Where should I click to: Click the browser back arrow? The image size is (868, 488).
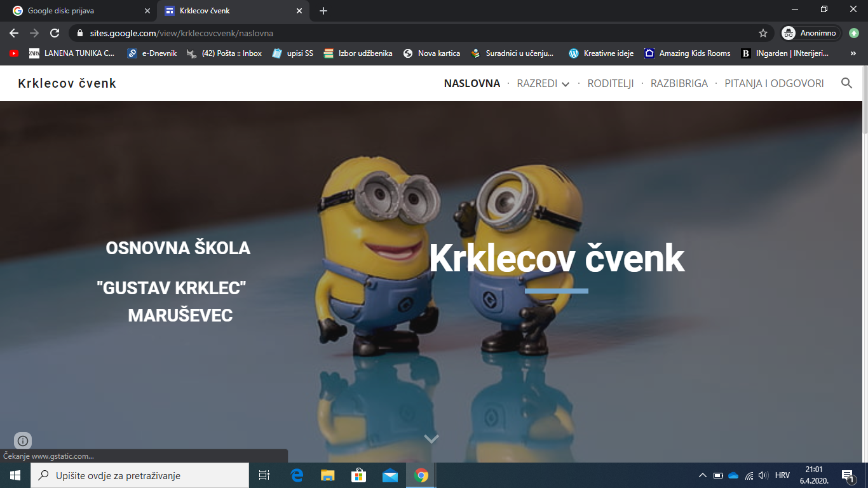coord(14,33)
